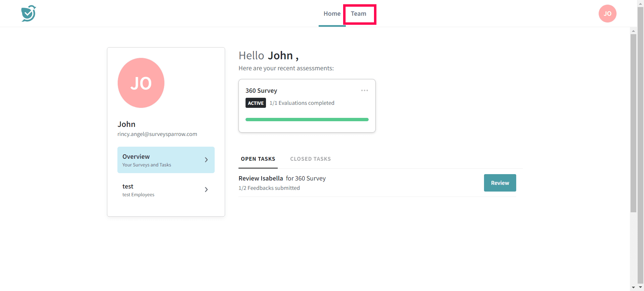Expand the Overview chevron arrow

click(206, 160)
